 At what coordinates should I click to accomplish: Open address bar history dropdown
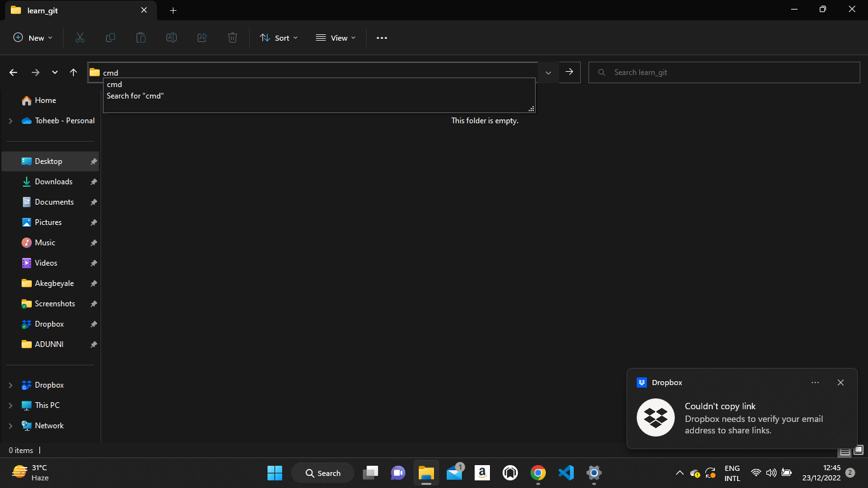[x=548, y=72]
